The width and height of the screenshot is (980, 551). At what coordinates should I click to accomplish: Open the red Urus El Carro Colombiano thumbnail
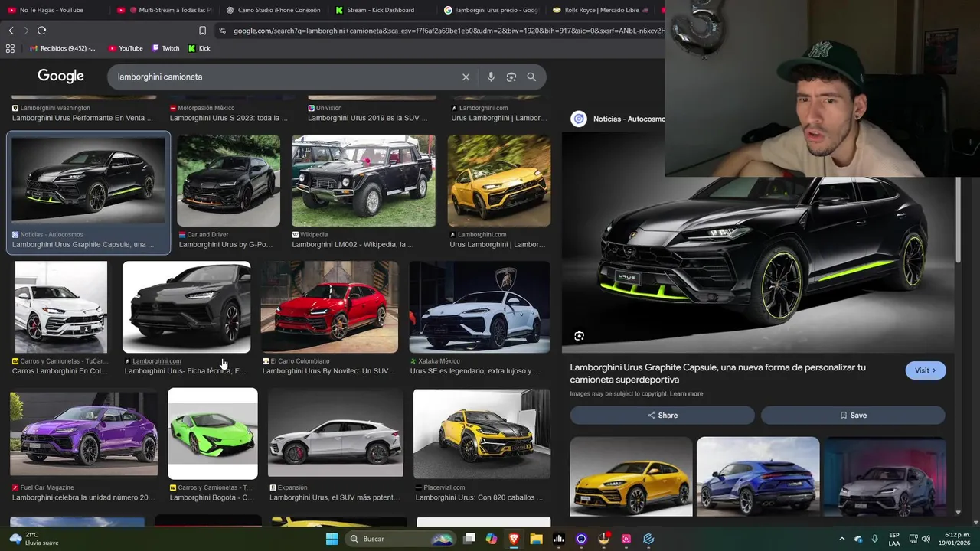[329, 307]
